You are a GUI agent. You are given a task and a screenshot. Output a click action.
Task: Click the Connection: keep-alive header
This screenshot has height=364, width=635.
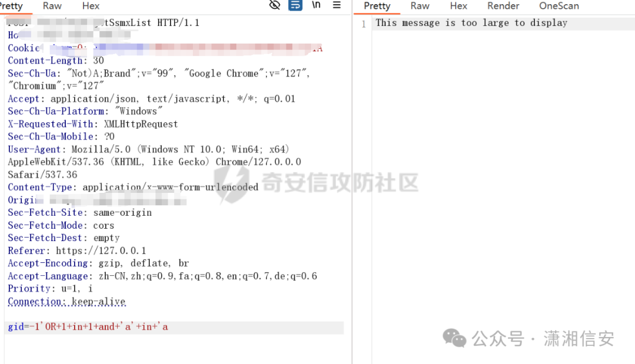[x=67, y=302]
